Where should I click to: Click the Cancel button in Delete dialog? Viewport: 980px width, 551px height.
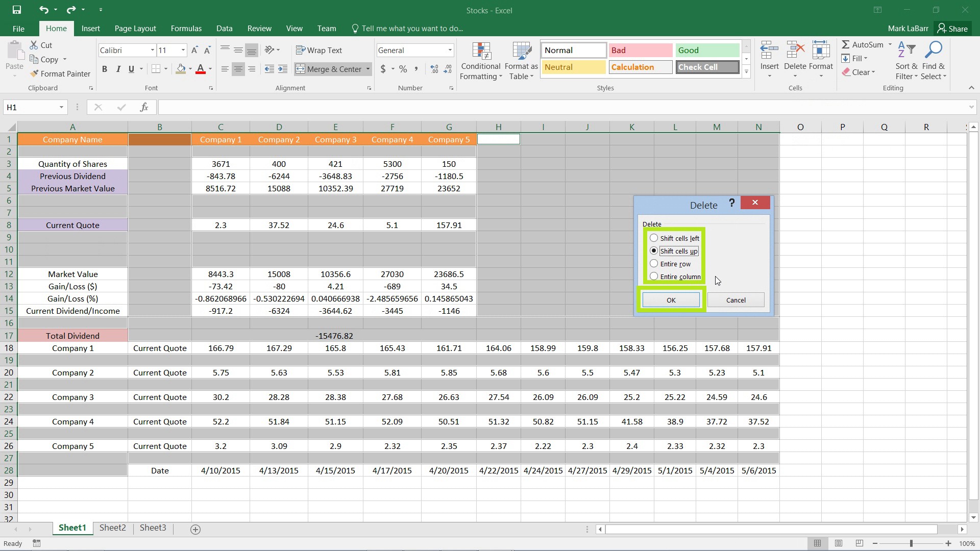[736, 299]
